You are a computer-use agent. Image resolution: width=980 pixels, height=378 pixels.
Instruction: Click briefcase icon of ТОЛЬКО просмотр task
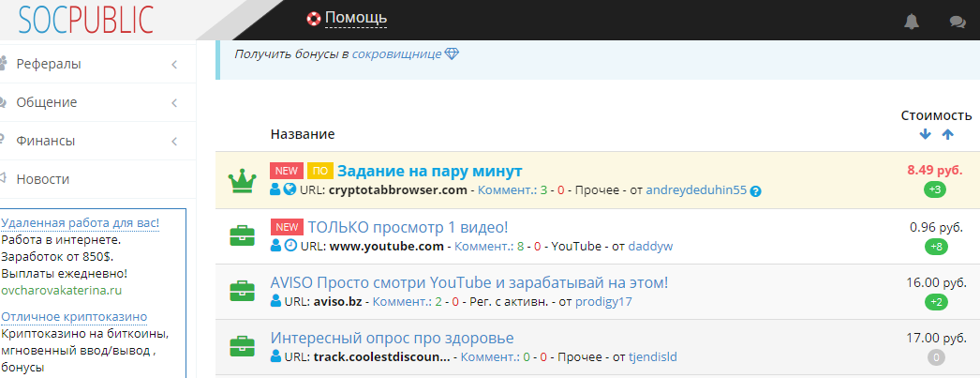242,236
